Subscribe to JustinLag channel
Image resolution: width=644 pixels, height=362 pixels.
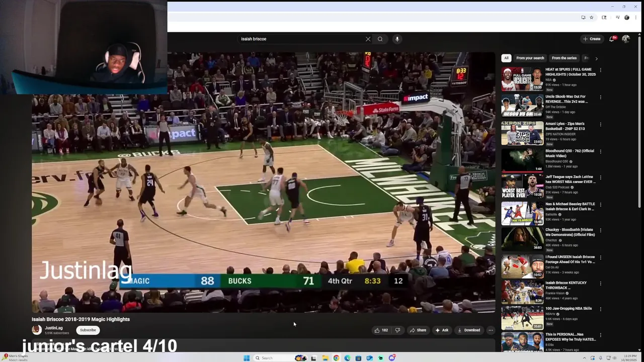click(x=88, y=330)
